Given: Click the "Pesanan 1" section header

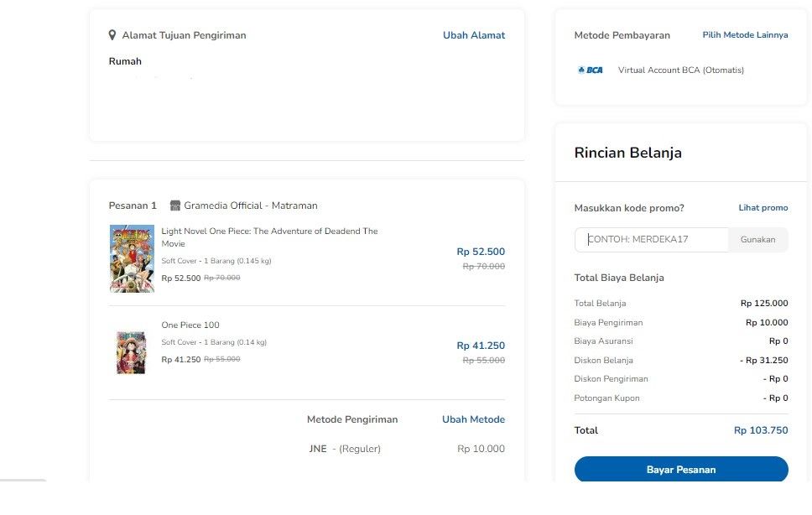Looking at the screenshot, I should tap(133, 205).
